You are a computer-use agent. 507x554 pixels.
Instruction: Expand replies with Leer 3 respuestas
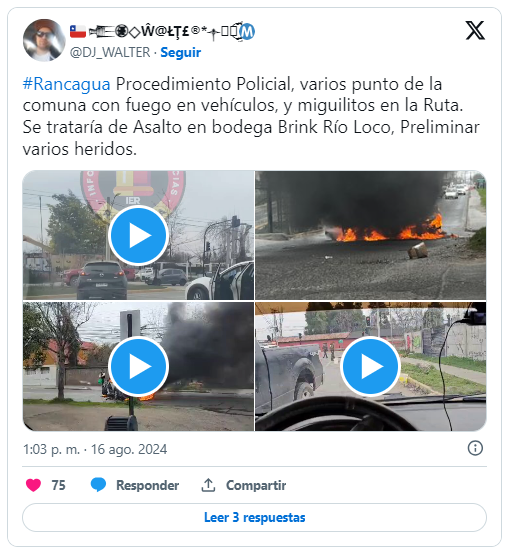(254, 517)
